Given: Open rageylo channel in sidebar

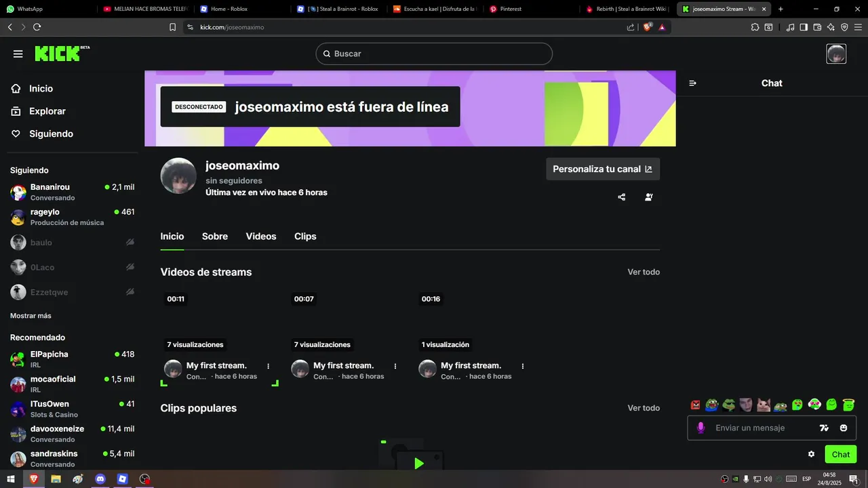Looking at the screenshot, I should pyautogui.click(x=72, y=217).
